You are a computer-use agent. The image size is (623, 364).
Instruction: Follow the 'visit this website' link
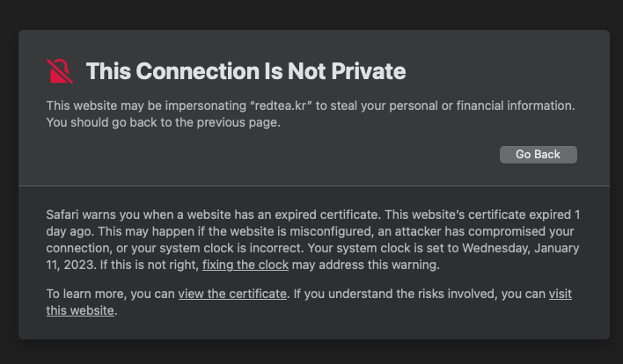point(560,294)
